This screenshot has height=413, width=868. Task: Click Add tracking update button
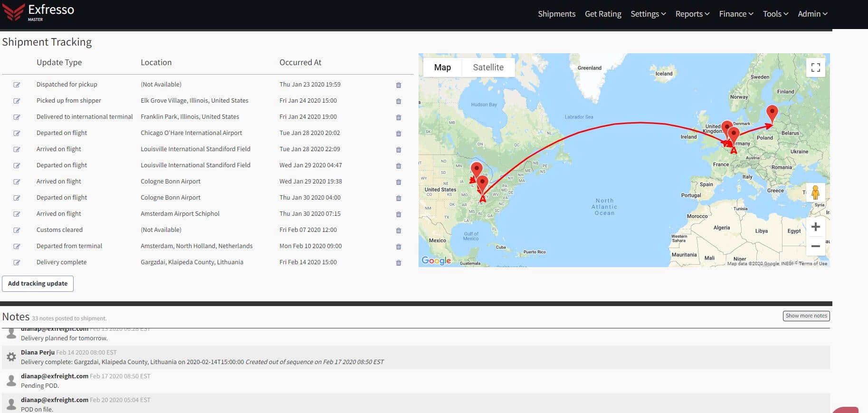(x=38, y=284)
